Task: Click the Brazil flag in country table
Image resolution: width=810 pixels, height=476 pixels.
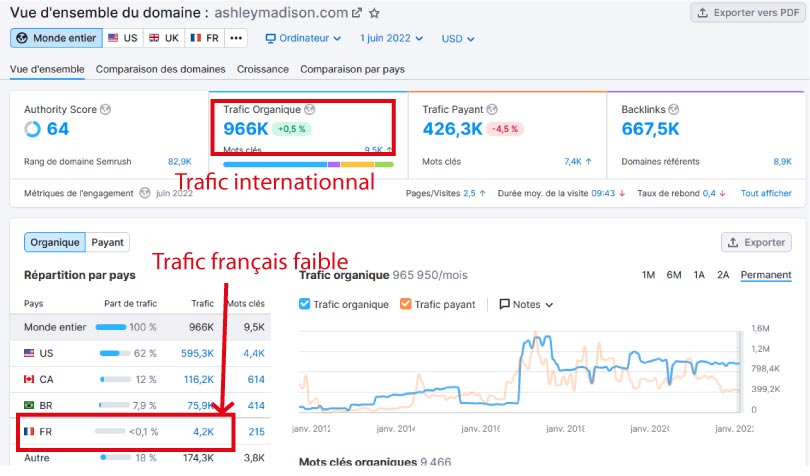Action: pyautogui.click(x=29, y=405)
